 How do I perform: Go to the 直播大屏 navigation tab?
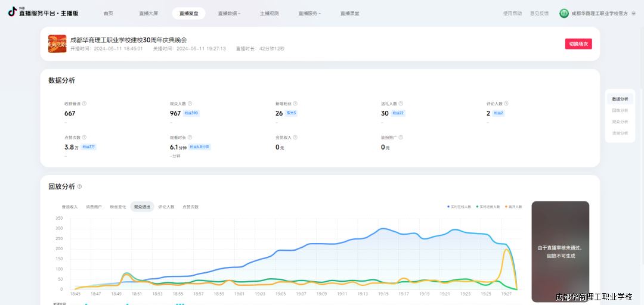point(148,13)
